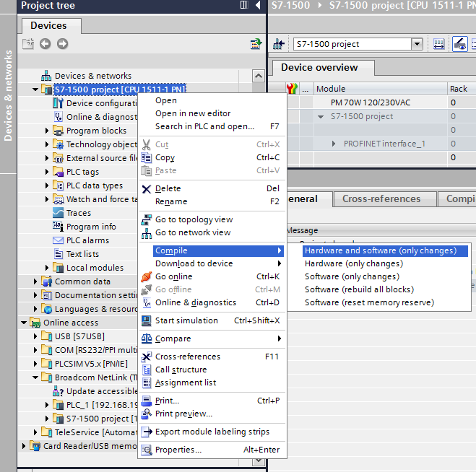The height and width of the screenshot is (472, 476).
Task: Click the Compare scales icon
Action: 147,338
